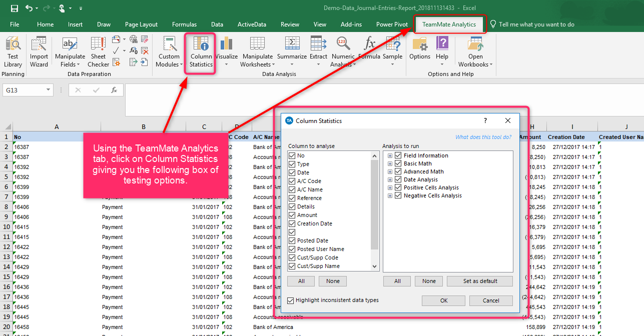
Task: Open the Name Box dropdown arrow
Action: (49, 90)
